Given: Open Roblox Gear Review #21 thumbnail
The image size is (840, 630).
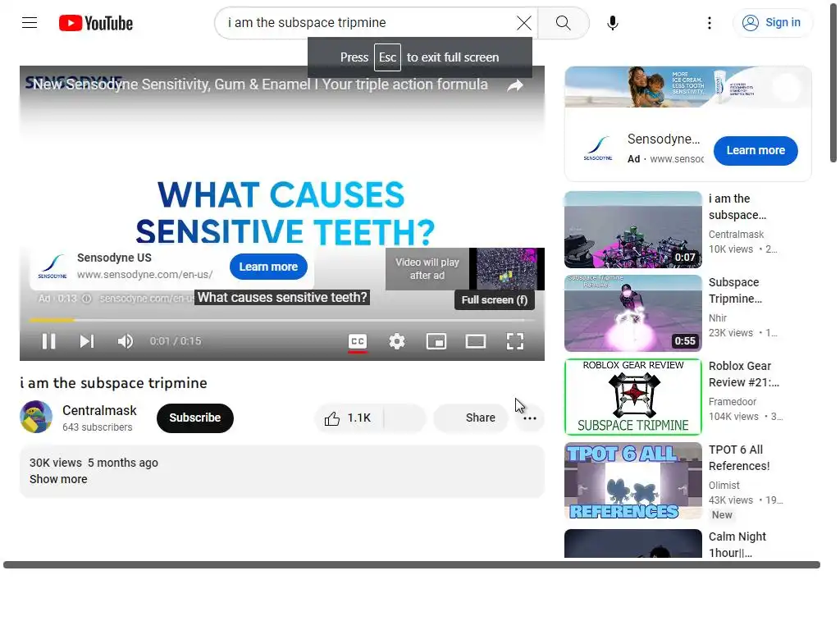Looking at the screenshot, I should point(633,397).
